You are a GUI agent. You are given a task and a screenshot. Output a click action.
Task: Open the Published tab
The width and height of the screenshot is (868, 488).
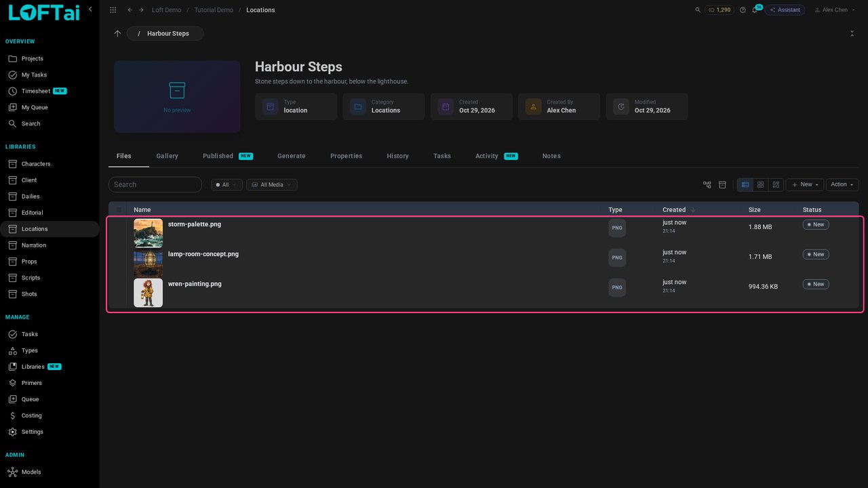[228, 156]
